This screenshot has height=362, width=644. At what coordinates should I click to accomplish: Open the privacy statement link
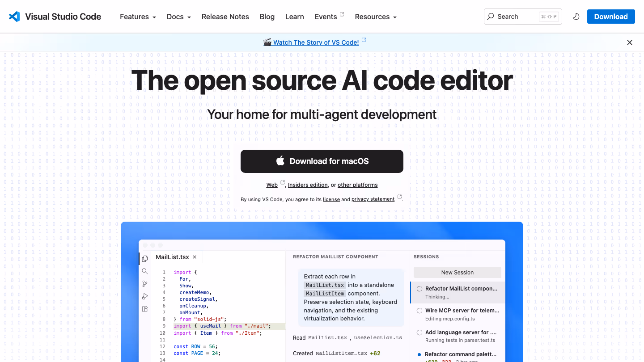(x=373, y=199)
